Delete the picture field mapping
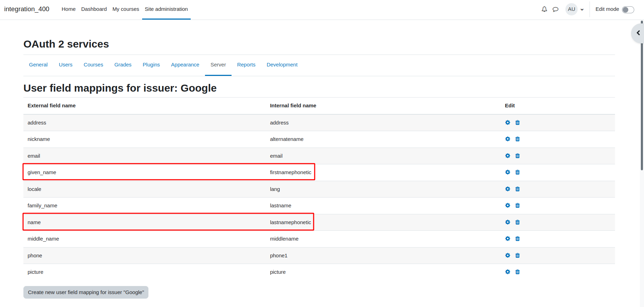This screenshot has height=307, width=644. click(518, 272)
